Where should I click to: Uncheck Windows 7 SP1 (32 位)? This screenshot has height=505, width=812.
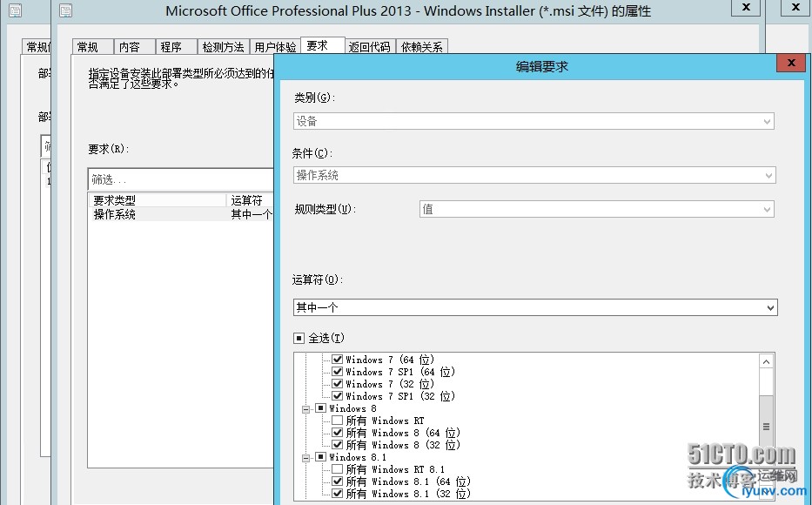click(337, 396)
